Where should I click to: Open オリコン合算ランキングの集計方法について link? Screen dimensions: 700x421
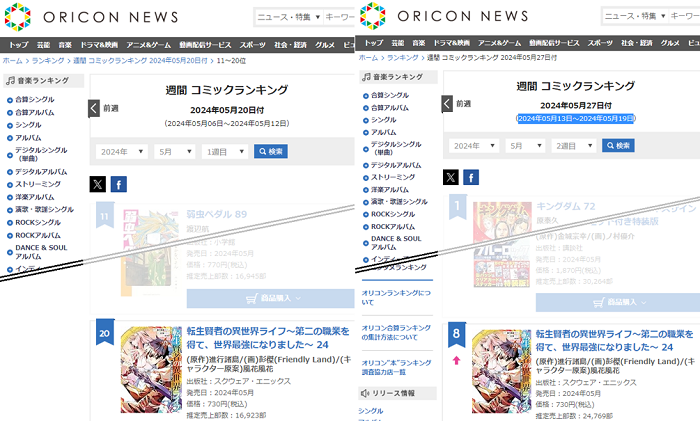coord(396,333)
